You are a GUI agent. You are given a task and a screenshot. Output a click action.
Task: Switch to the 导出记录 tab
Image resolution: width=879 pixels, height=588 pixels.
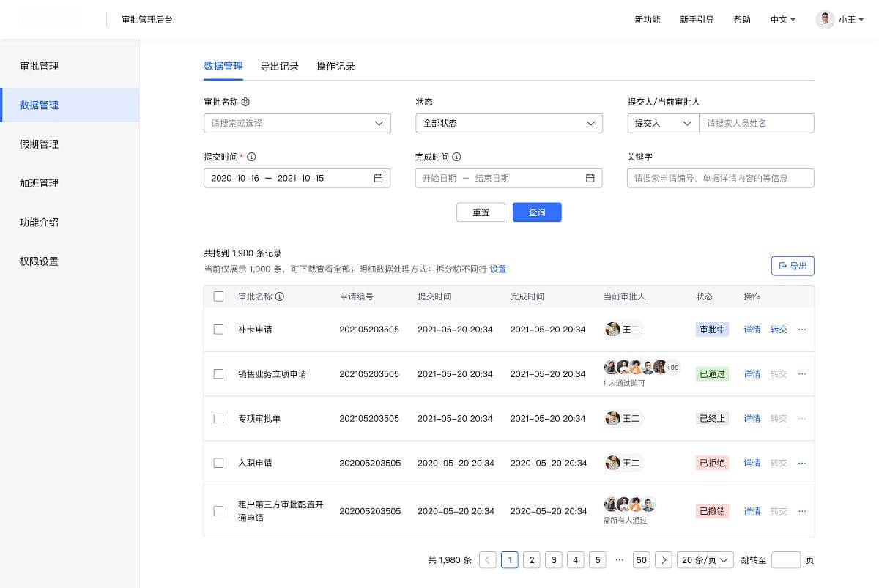coord(280,66)
